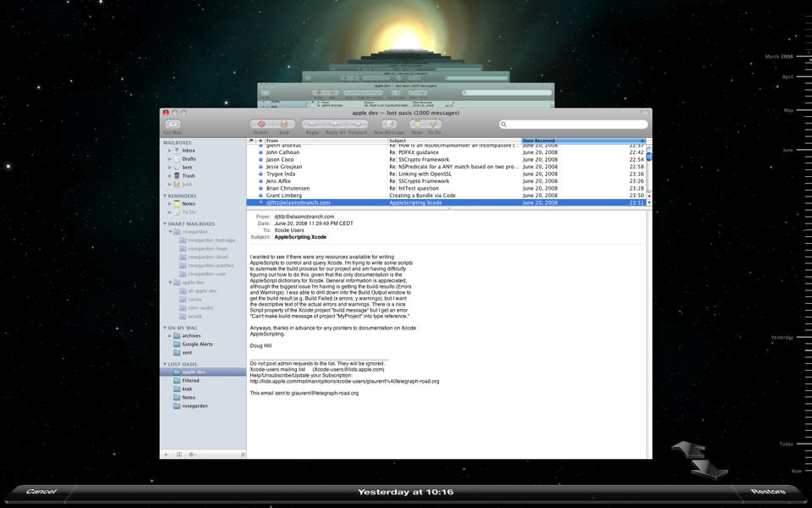Image resolution: width=812 pixels, height=508 pixels.
Task: Collapse the LOST OASIS section
Action: (165, 364)
